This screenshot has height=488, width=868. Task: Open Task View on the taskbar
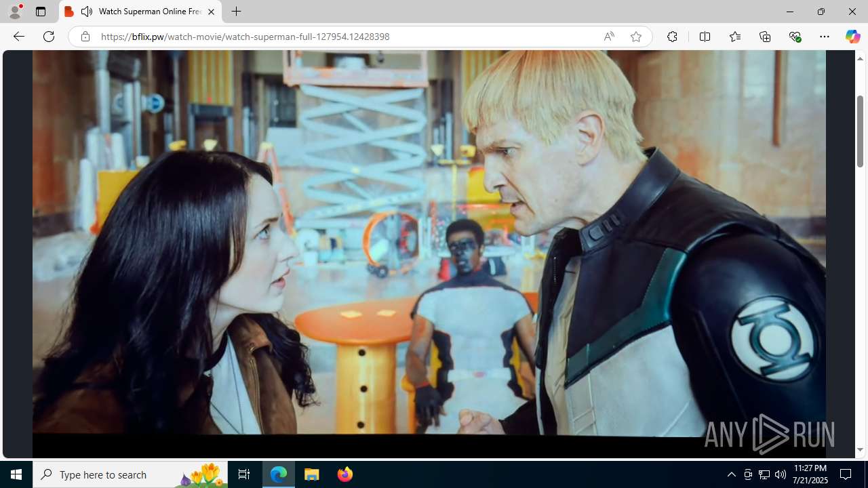click(244, 474)
